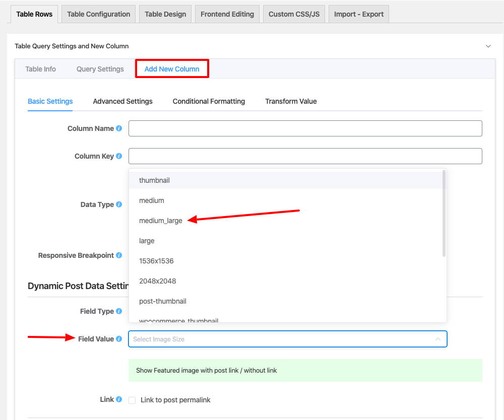The width and height of the screenshot is (504, 420).
Task: Collapse Table Query Settings panel chevron
Action: click(x=488, y=46)
